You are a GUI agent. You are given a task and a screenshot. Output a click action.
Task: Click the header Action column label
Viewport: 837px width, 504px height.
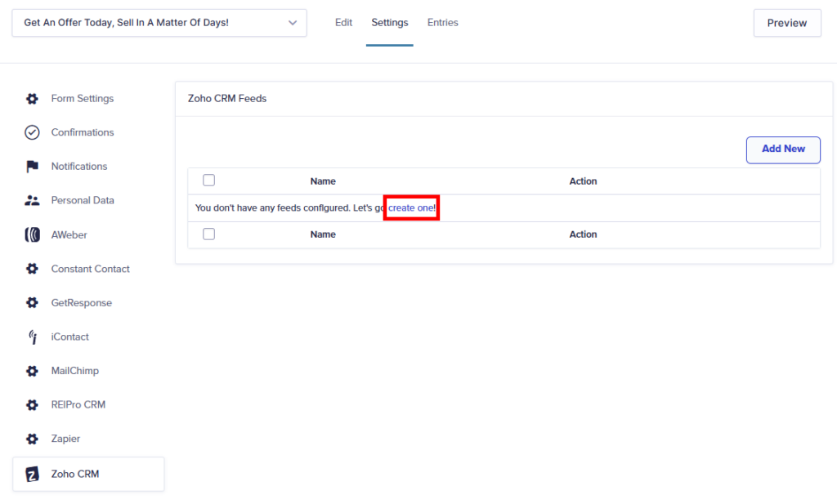tap(583, 181)
